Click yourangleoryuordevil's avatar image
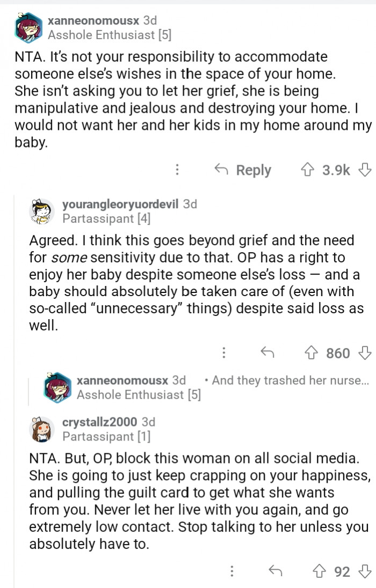The width and height of the screenshot is (376, 588). tap(42, 211)
